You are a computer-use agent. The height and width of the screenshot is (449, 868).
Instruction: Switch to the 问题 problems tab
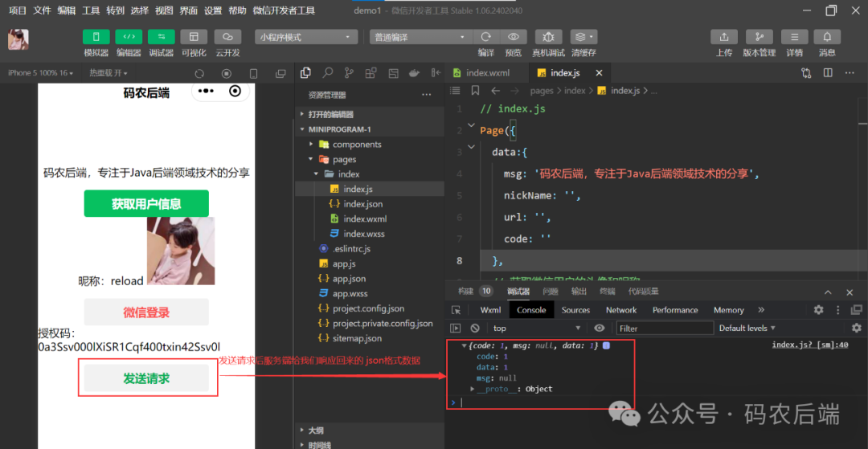551,292
